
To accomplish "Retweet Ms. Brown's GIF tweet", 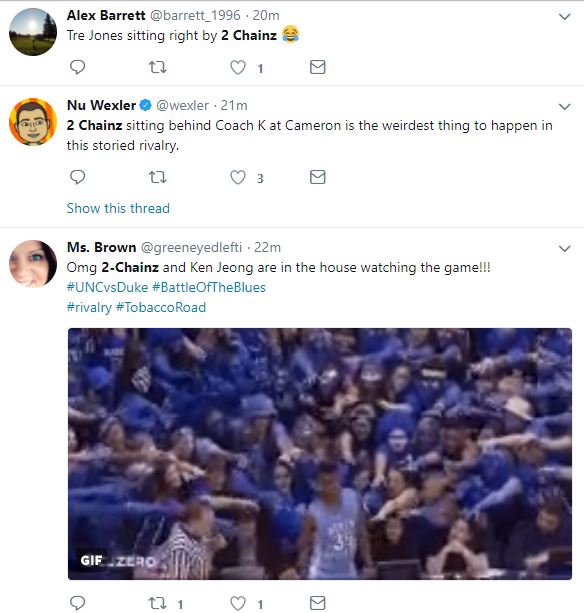I will [158, 603].
